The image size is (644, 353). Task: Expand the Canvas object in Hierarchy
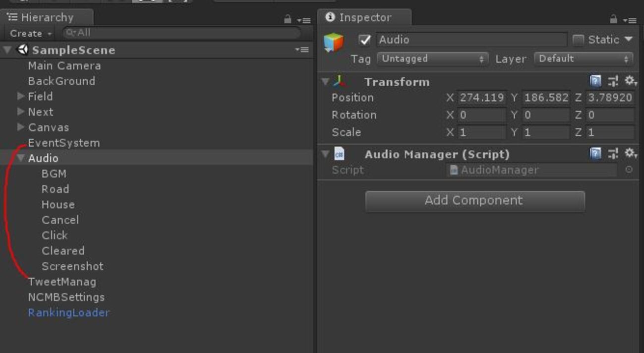click(21, 127)
